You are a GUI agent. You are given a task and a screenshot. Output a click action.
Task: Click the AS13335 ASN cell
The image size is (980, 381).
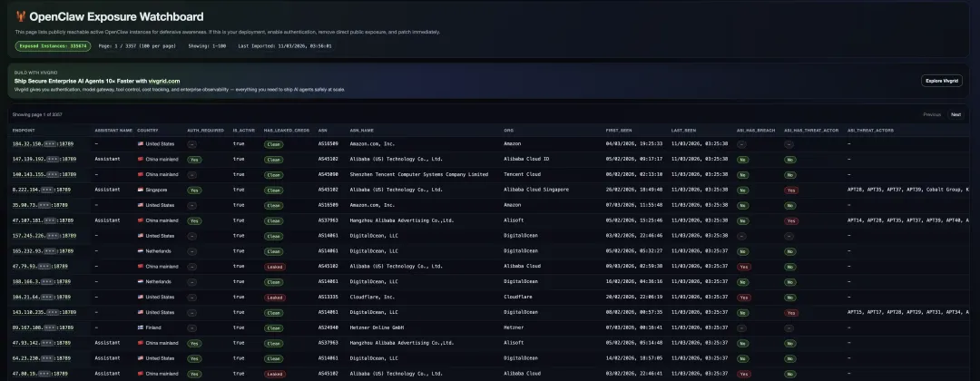328,298
